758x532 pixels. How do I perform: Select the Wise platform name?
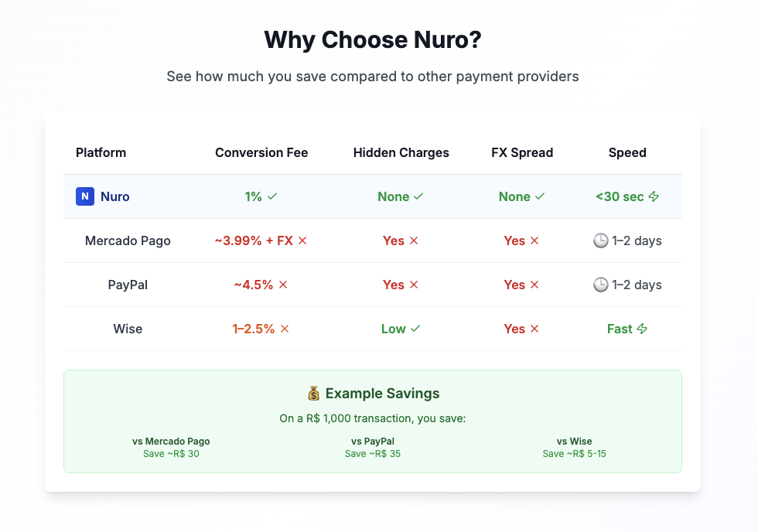coord(128,329)
